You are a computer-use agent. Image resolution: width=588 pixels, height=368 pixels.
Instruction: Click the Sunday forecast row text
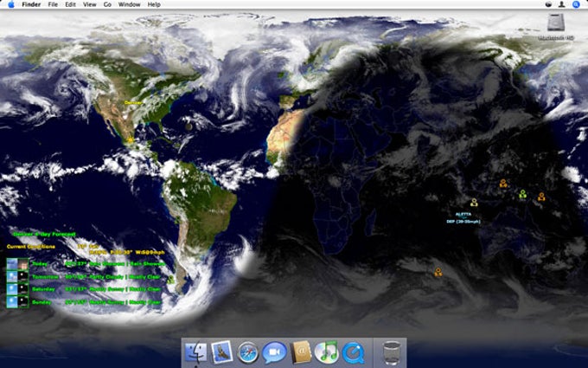tap(96, 302)
